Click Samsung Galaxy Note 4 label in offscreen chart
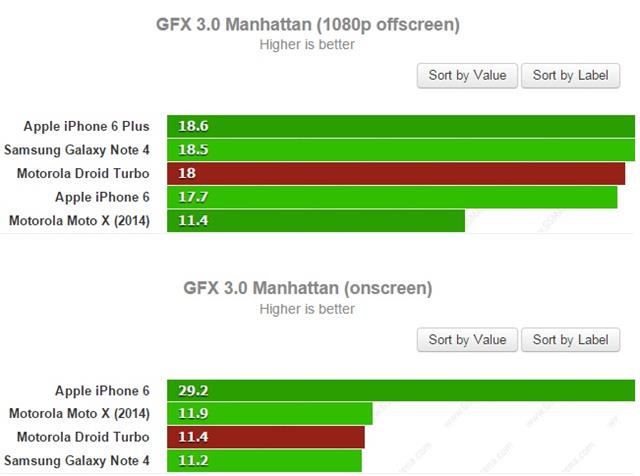The height and width of the screenshot is (476, 640). click(x=77, y=150)
